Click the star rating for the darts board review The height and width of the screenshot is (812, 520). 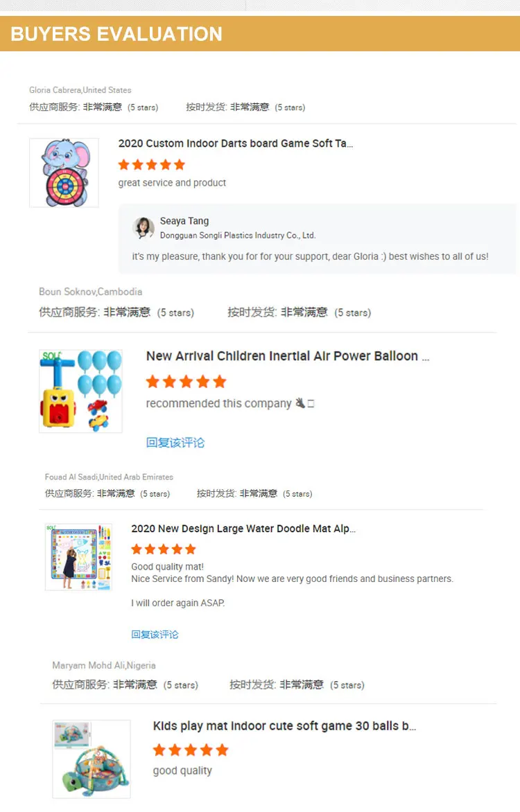(x=151, y=165)
